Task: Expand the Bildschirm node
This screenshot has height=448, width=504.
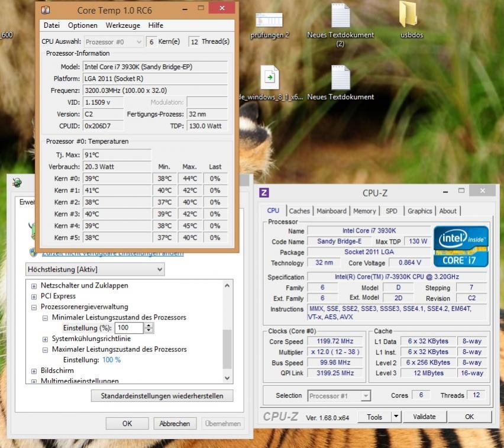Action: point(34,371)
